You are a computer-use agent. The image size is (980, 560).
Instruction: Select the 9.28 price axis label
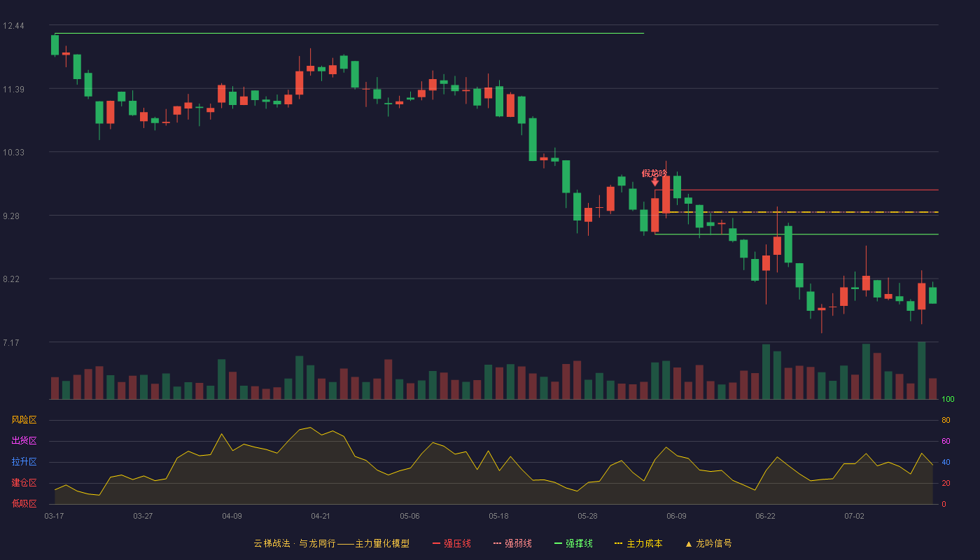pyautogui.click(x=11, y=216)
